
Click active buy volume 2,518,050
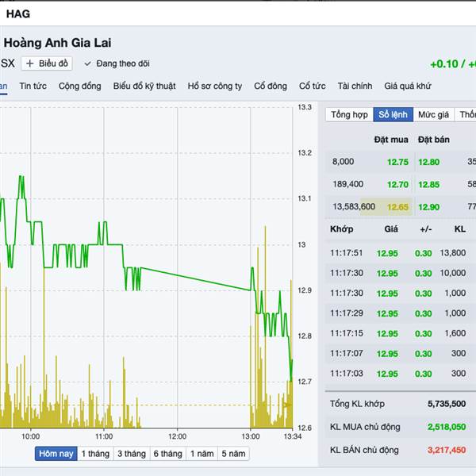(x=447, y=427)
